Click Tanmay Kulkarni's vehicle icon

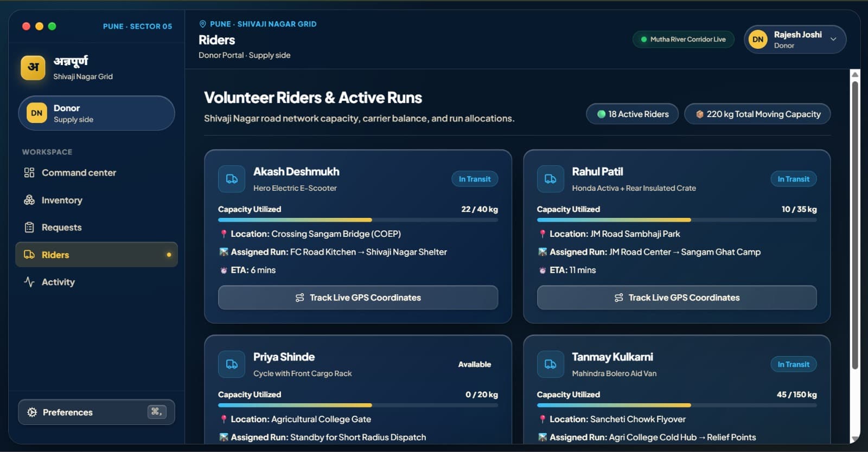(551, 364)
